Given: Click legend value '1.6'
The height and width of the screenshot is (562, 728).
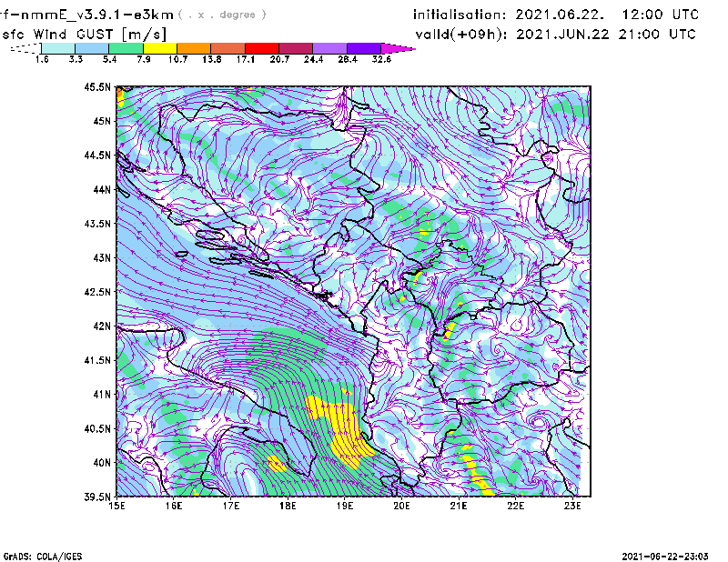Looking at the screenshot, I should point(42,59).
